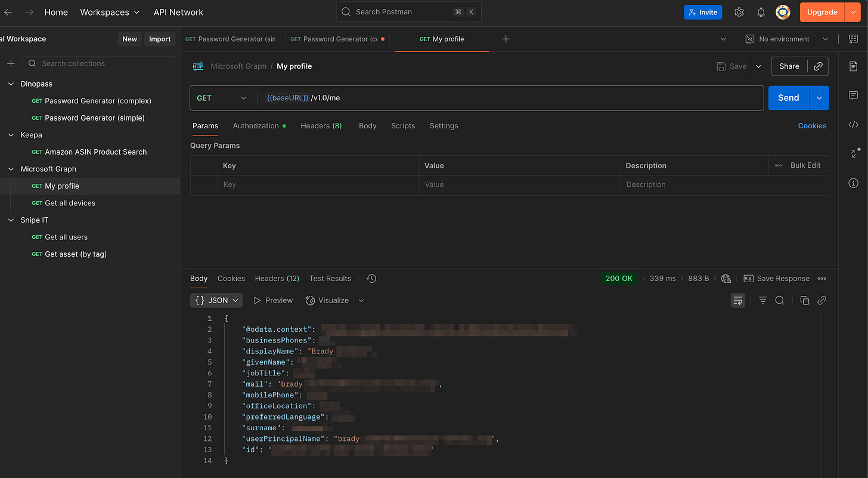Focus the Search collections field
The image size is (868, 478).
[x=98, y=63]
